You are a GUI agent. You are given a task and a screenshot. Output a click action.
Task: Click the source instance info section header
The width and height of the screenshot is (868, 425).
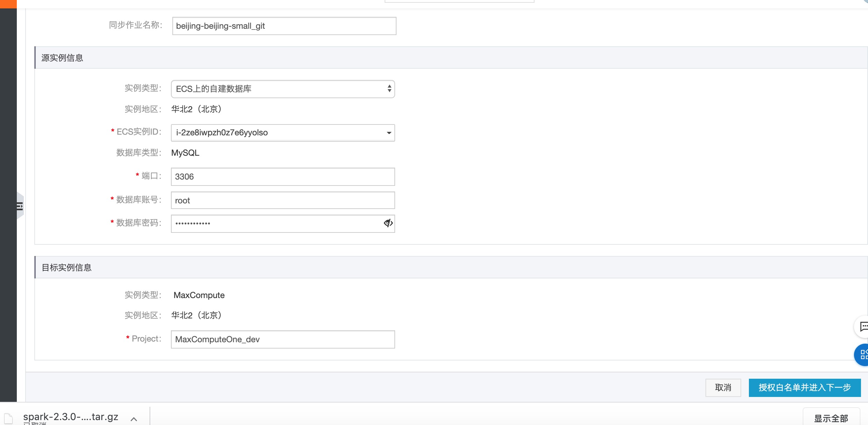click(x=62, y=58)
